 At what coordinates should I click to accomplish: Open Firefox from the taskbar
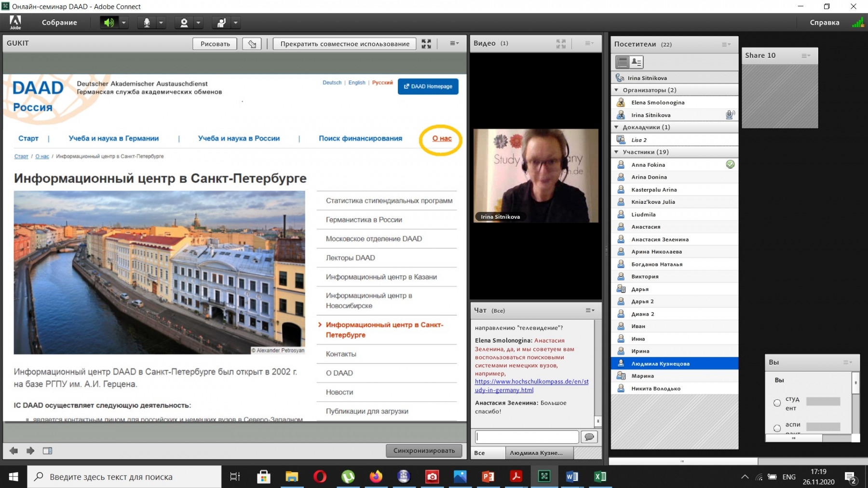click(x=376, y=476)
